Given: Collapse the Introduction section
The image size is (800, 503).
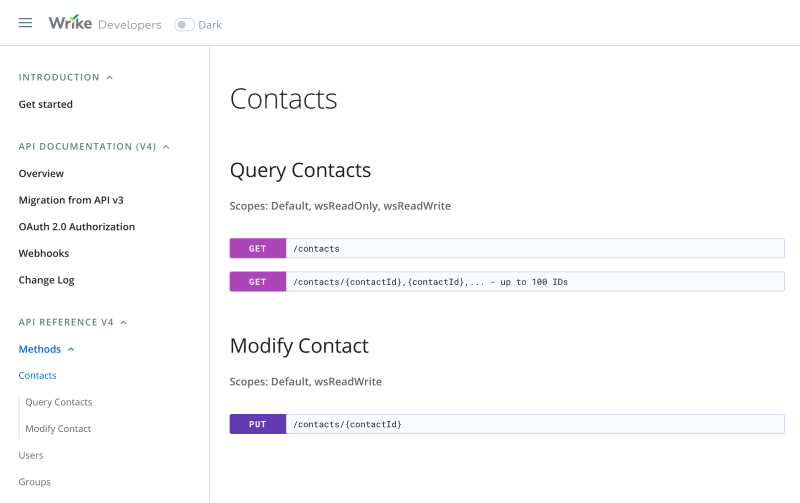Looking at the screenshot, I should point(109,77).
